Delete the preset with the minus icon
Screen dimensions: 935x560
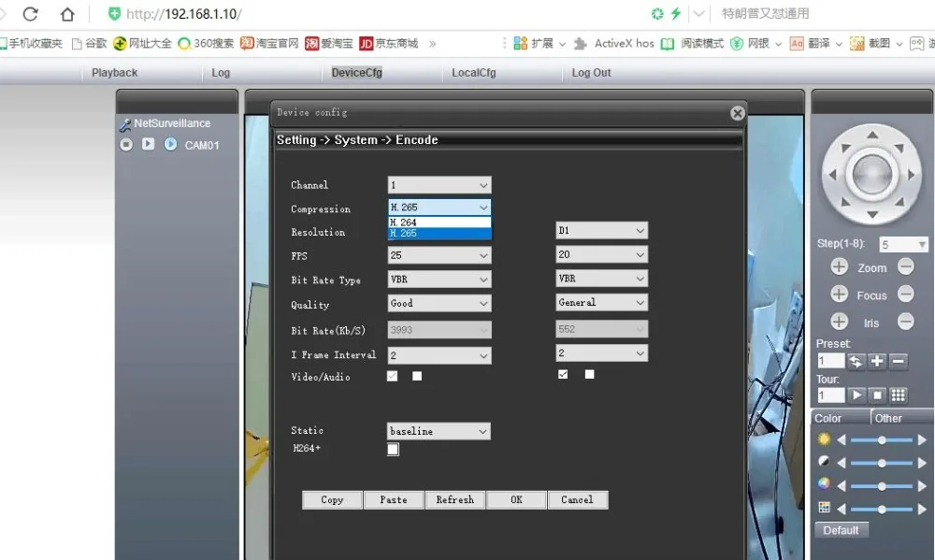[x=898, y=361]
